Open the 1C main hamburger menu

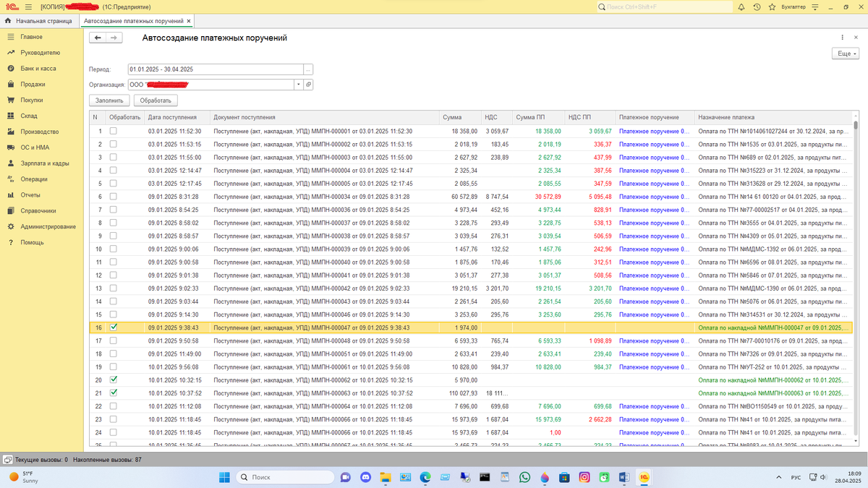click(x=30, y=7)
